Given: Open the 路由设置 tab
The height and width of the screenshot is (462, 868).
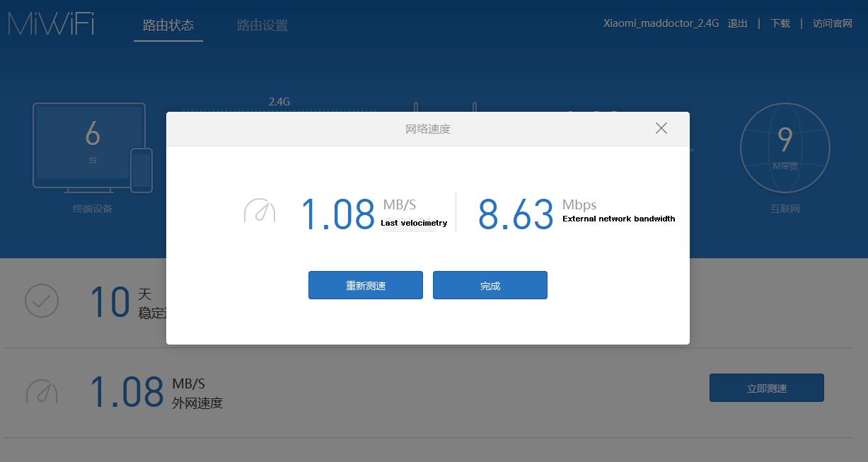Looking at the screenshot, I should [x=262, y=25].
